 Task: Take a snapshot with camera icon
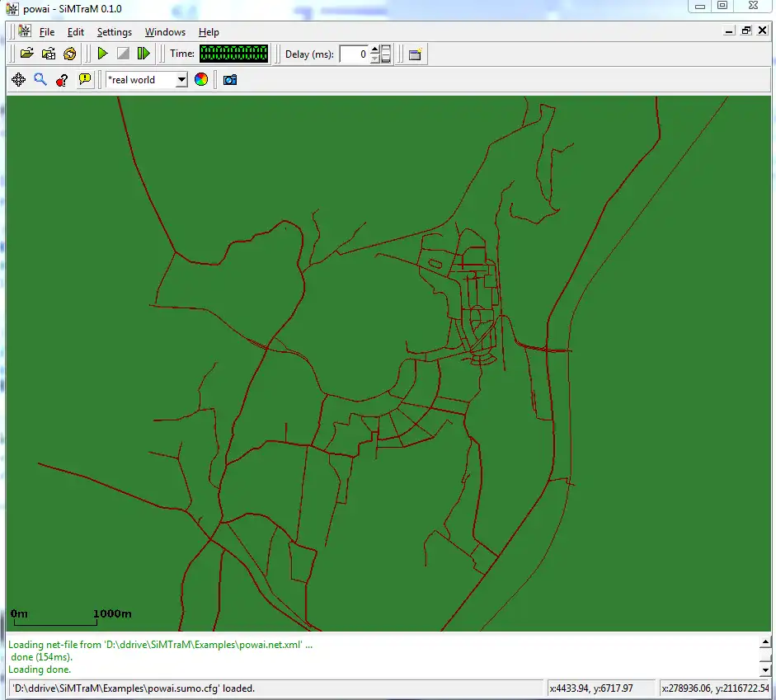point(230,80)
